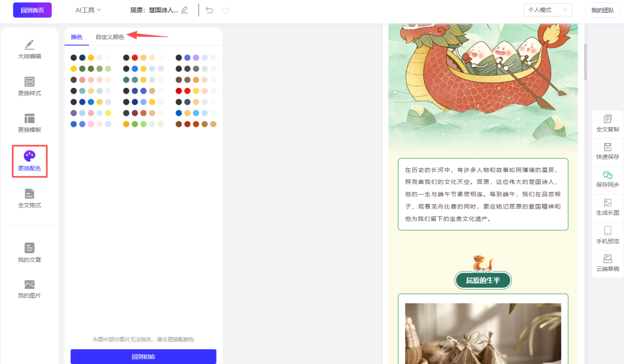Pick the yellow and four greens palette
The height and width of the screenshot is (364, 624).
coord(91,69)
